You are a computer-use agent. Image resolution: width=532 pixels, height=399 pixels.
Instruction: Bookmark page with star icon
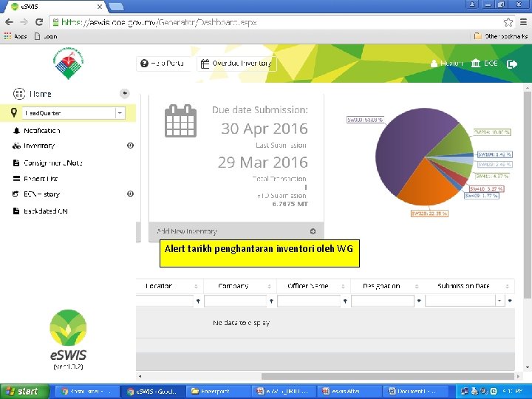tap(508, 22)
